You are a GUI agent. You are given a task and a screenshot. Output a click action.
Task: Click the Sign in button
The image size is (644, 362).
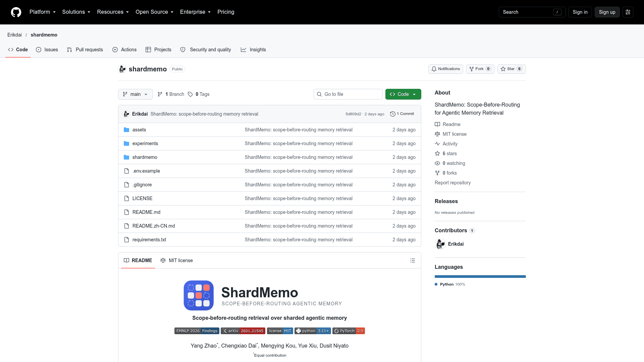(580, 12)
